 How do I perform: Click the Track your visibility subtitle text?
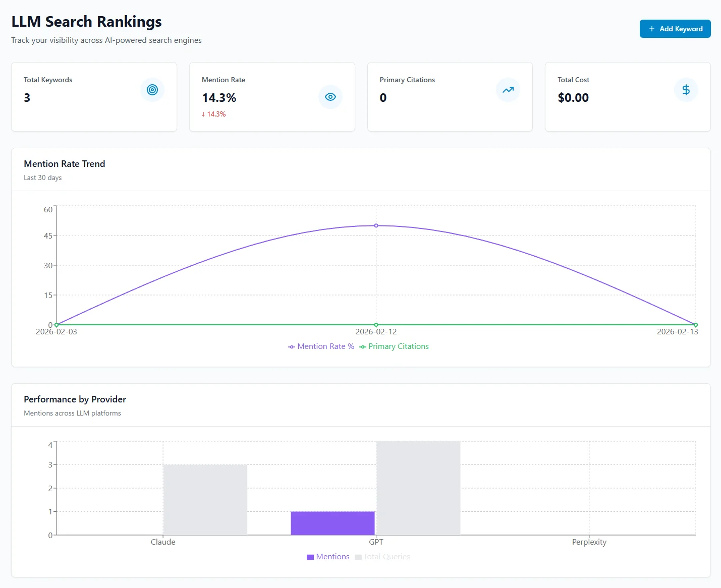[x=106, y=40]
